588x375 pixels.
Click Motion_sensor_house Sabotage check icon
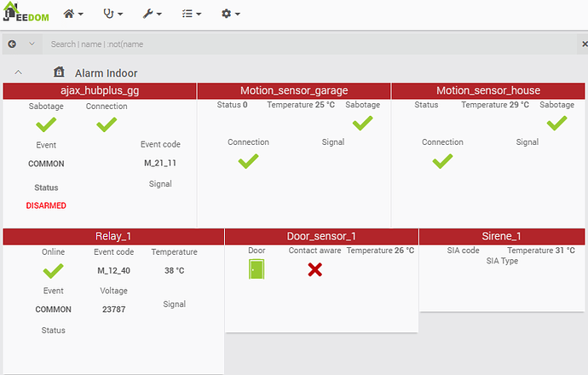point(556,123)
